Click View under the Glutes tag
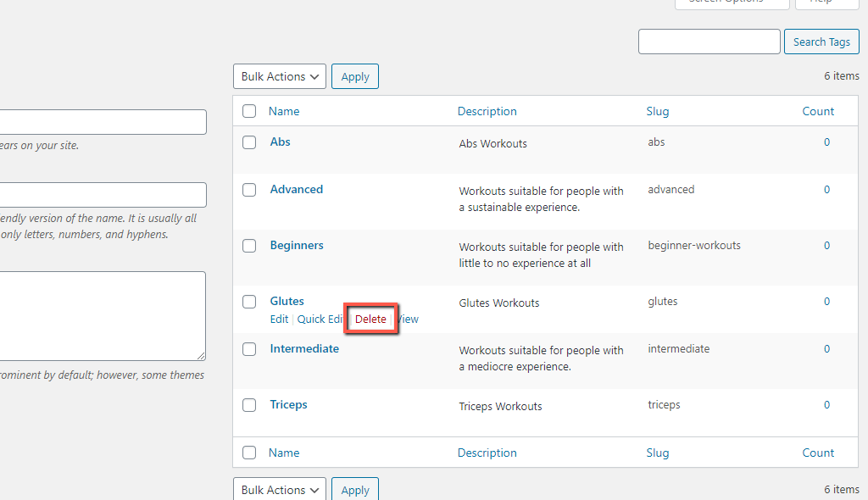The image size is (868, 500). [409, 319]
